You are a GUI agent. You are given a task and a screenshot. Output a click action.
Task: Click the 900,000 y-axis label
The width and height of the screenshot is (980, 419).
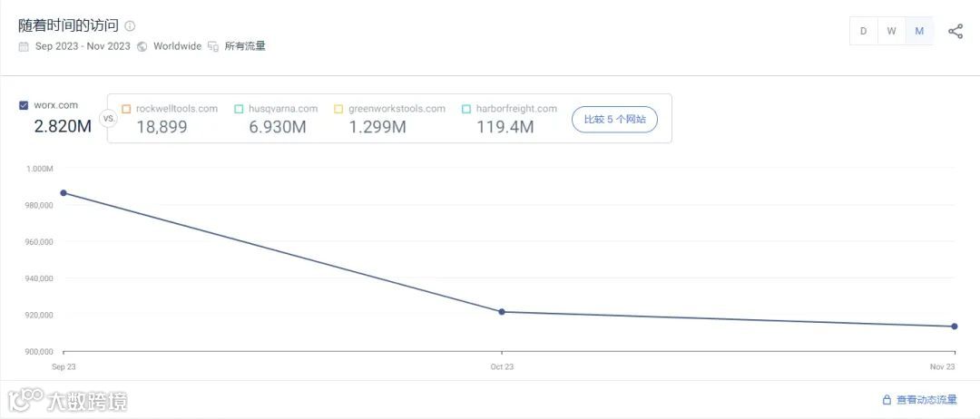tap(40, 352)
